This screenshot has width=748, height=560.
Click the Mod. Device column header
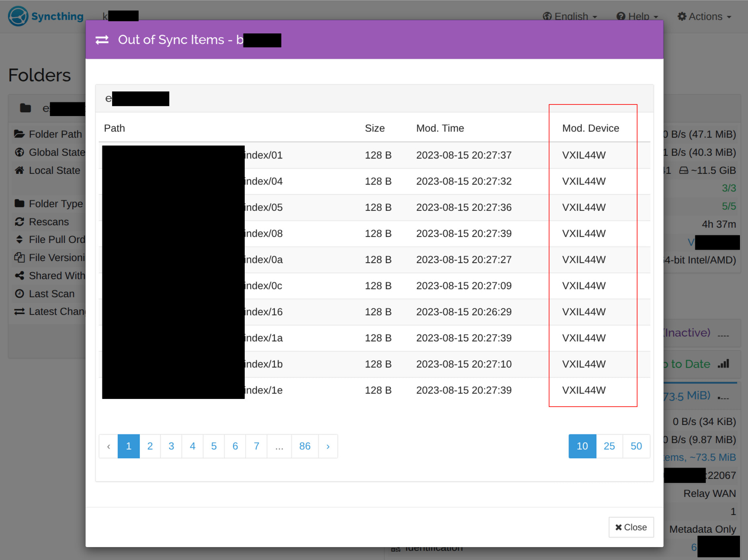point(590,128)
